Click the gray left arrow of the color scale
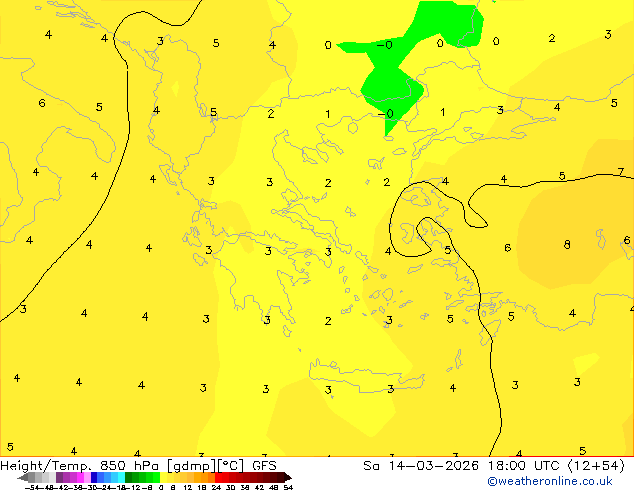The width and height of the screenshot is (634, 490). (23, 478)
